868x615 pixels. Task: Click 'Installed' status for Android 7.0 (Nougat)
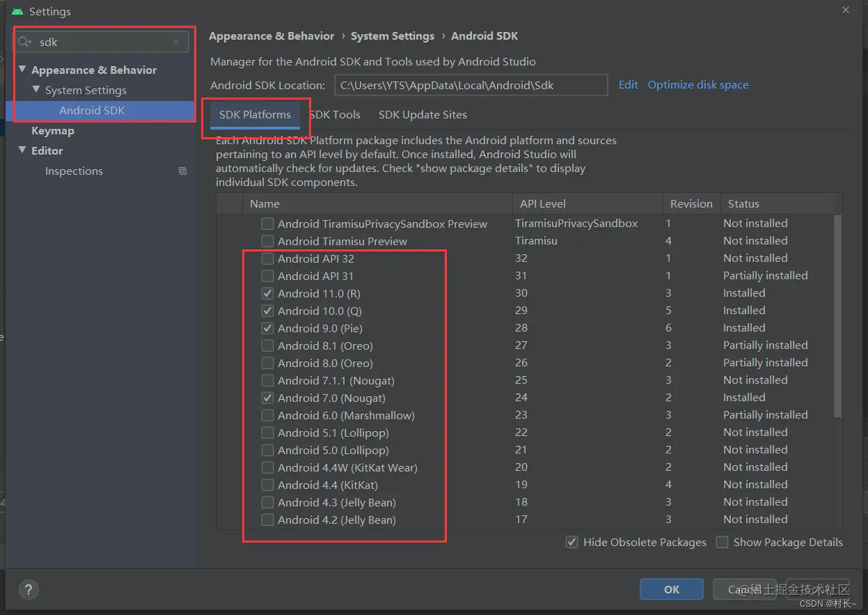744,398
